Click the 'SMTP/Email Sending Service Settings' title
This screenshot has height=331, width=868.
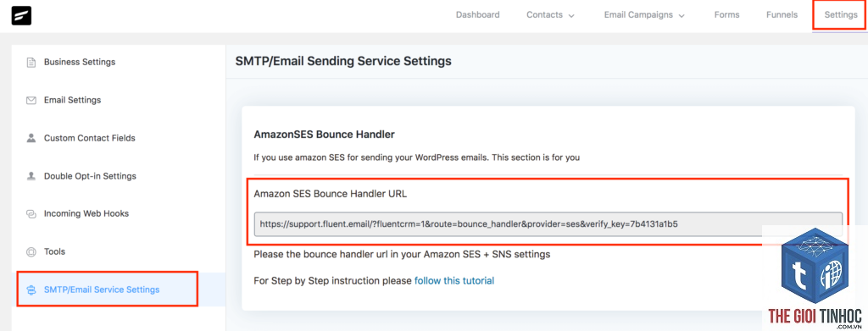coord(343,61)
